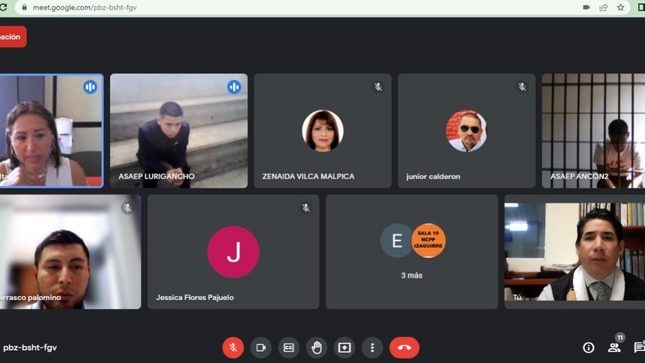The height and width of the screenshot is (363, 645).
Task: Click the active speaker woman's video tile
Action: pos(51,131)
